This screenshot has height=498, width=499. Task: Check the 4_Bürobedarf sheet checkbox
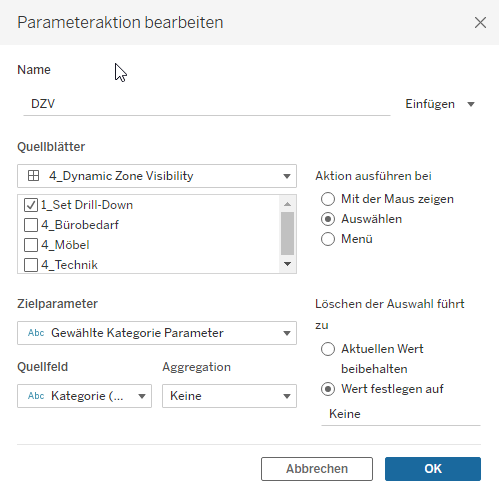(31, 225)
